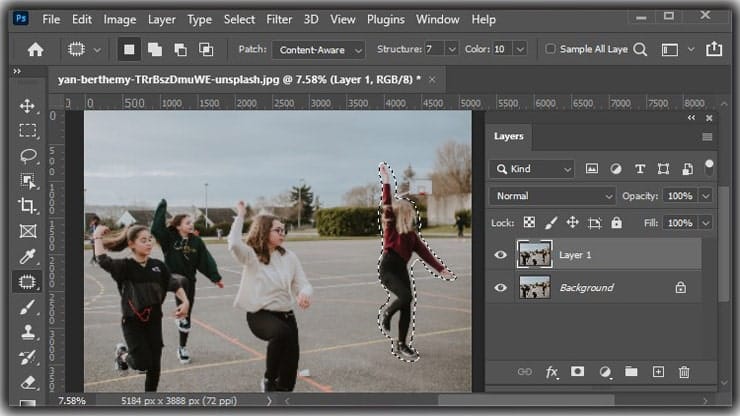Close the yan-berthemy document tab

point(432,80)
